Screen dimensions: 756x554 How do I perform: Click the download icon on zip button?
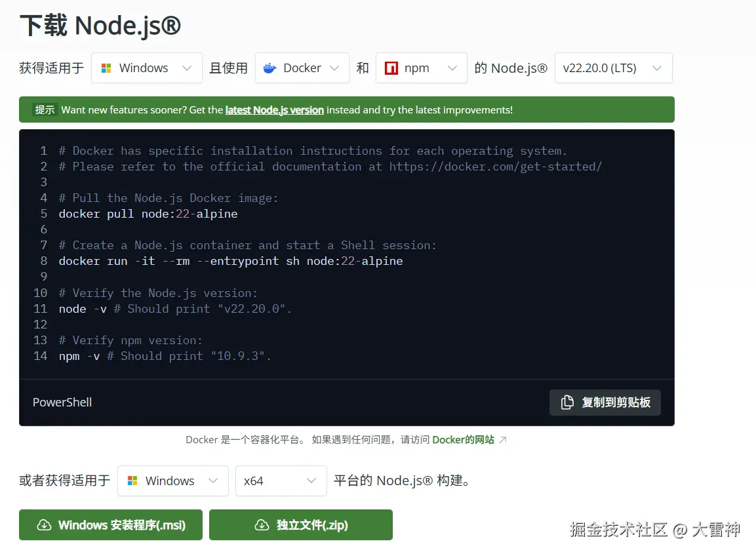(x=262, y=525)
